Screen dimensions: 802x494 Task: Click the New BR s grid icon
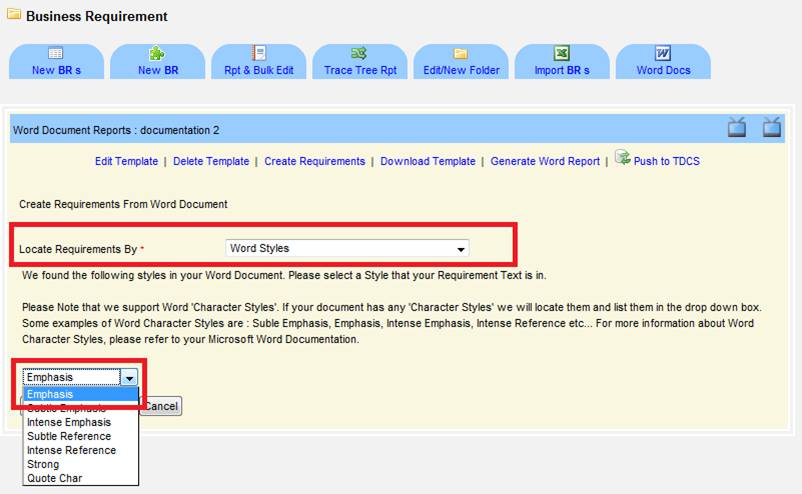[57, 53]
